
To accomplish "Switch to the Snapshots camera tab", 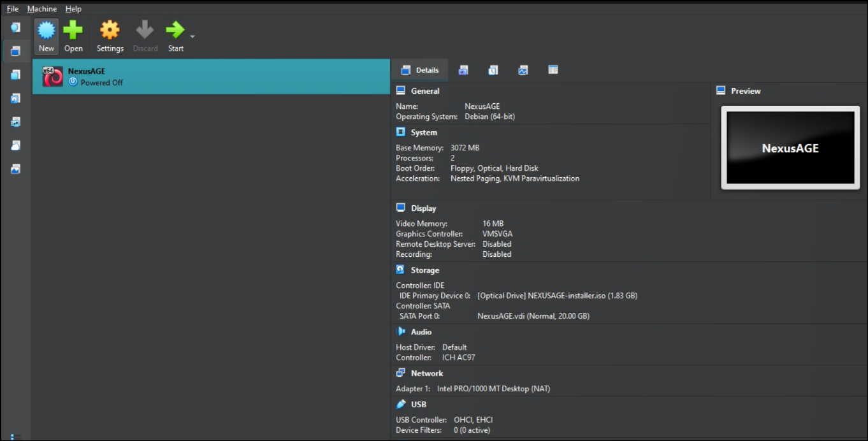I will tap(463, 70).
